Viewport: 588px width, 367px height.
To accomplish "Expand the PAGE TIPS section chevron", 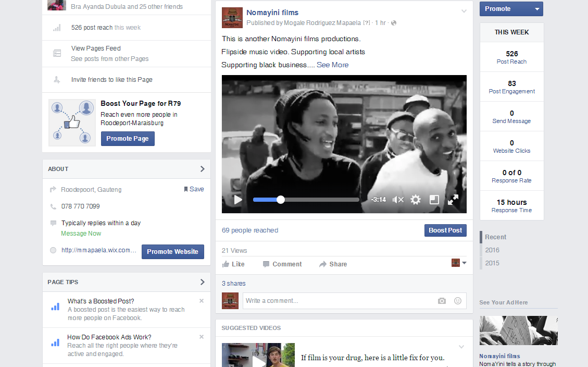I will tap(202, 282).
